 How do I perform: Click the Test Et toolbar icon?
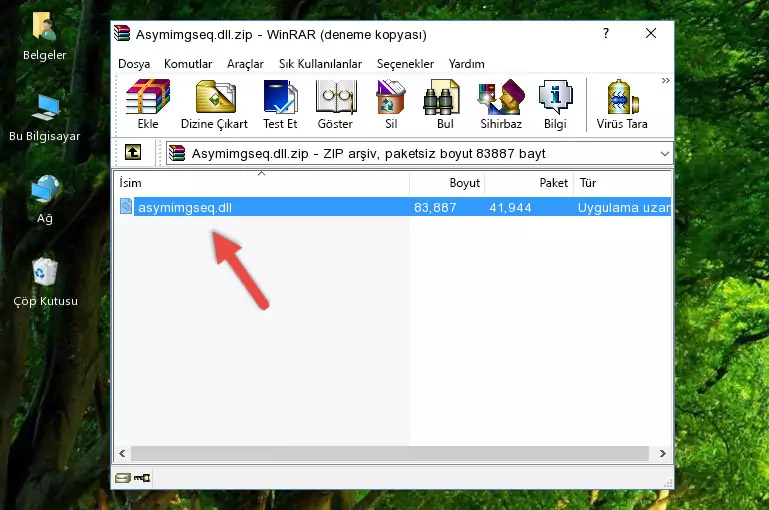click(x=280, y=104)
